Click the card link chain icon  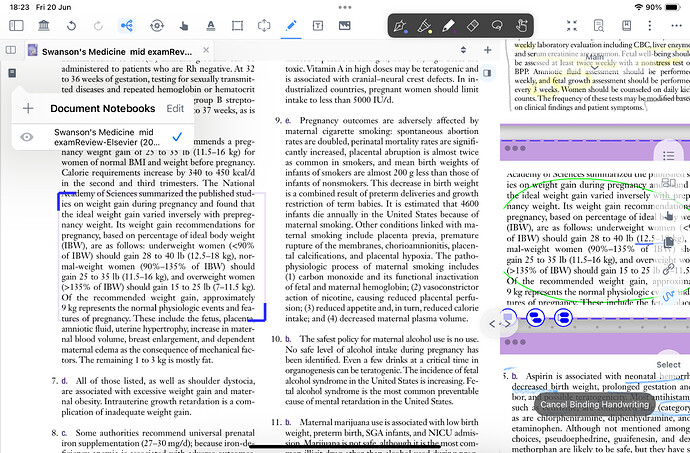pyautogui.click(x=668, y=269)
